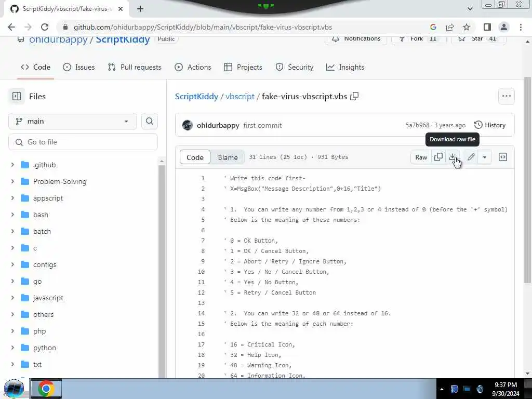The image size is (532, 399).
Task: Expand the Problem-Solving folder
Action: click(x=12, y=181)
